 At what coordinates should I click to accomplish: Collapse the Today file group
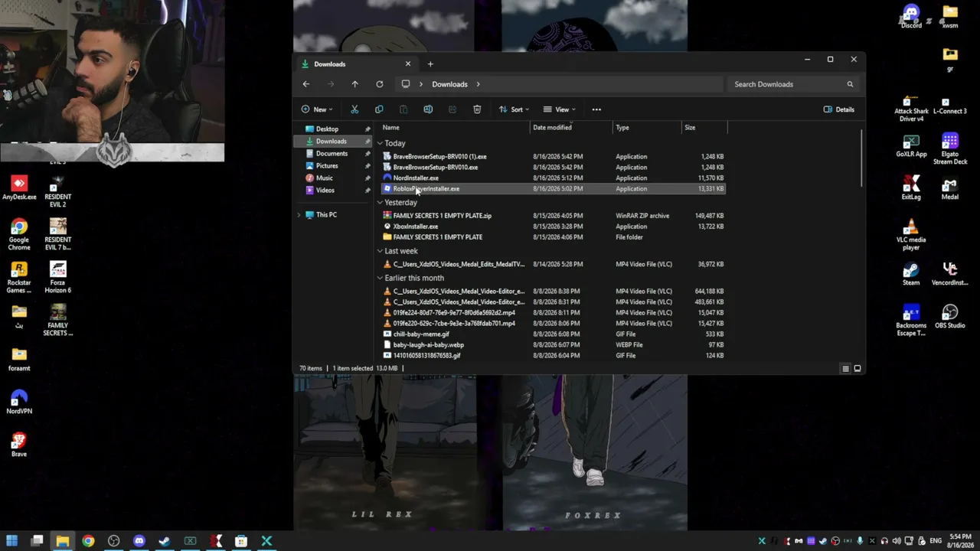[380, 143]
